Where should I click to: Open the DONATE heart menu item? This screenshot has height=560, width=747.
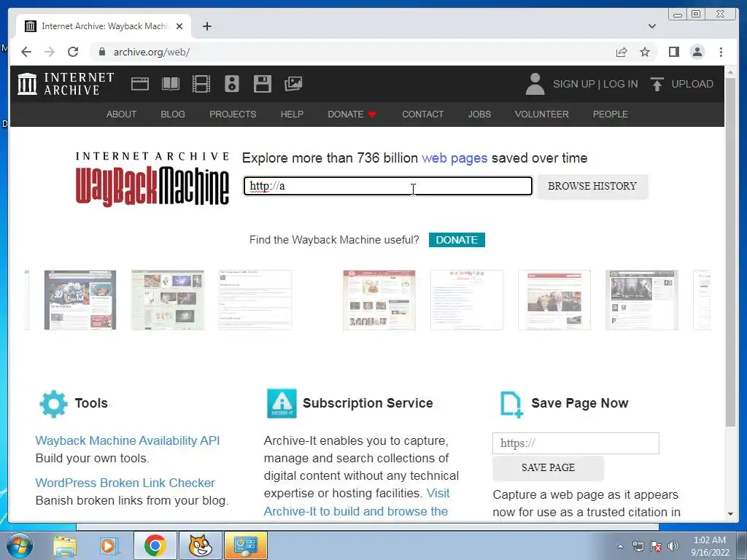point(352,114)
